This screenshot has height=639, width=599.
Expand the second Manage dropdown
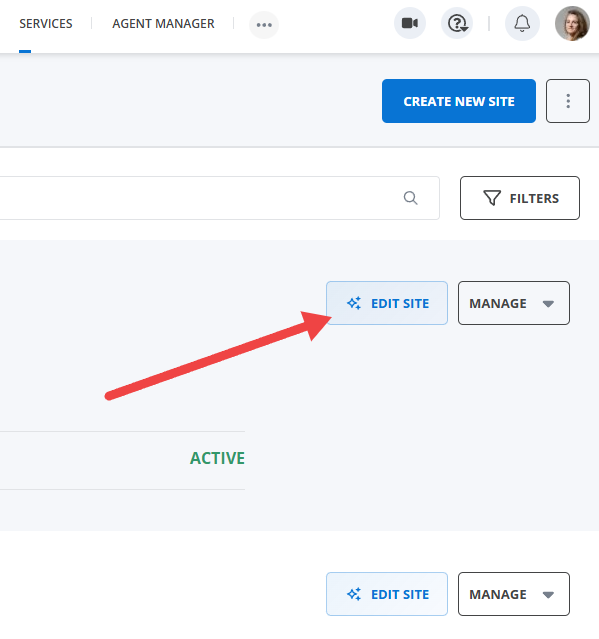(513, 594)
